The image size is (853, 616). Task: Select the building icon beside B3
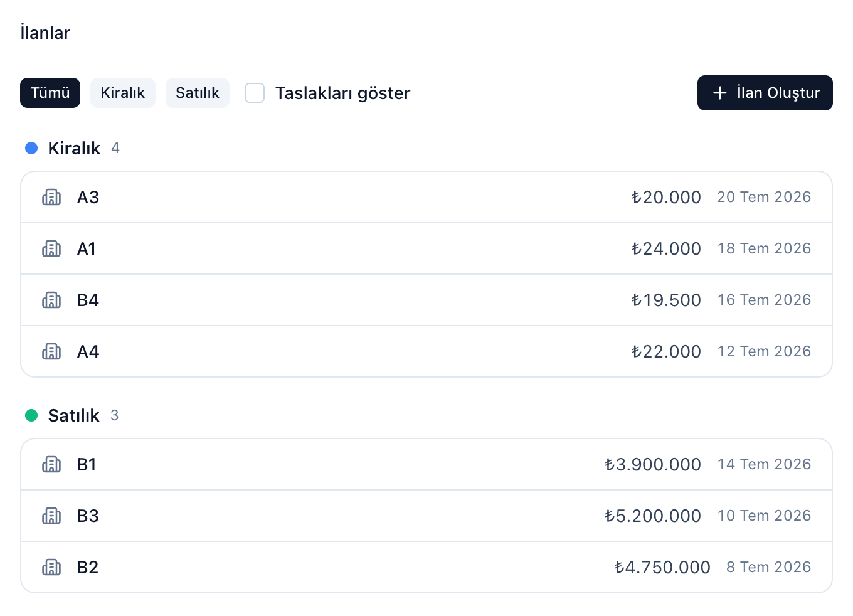[51, 516]
